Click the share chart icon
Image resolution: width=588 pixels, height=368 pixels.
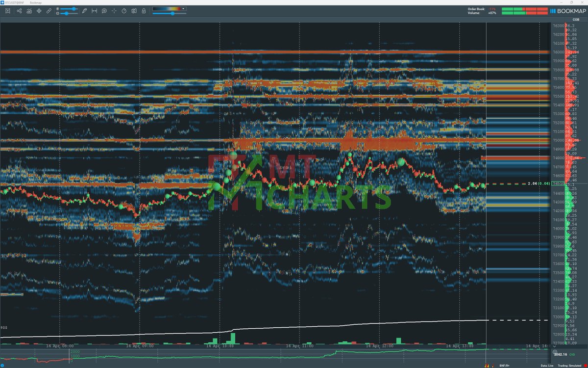19,10
